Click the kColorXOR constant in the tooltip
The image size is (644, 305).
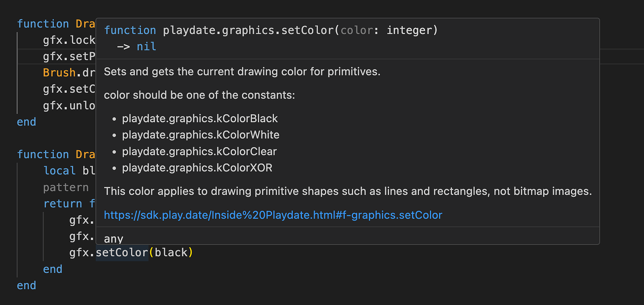(x=197, y=167)
